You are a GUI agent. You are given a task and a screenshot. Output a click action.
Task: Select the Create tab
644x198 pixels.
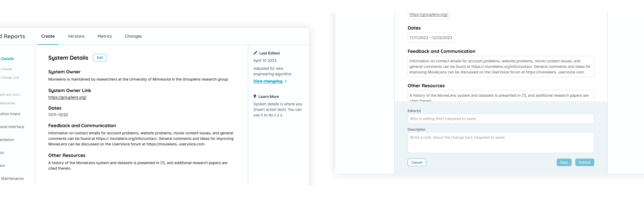tap(48, 36)
